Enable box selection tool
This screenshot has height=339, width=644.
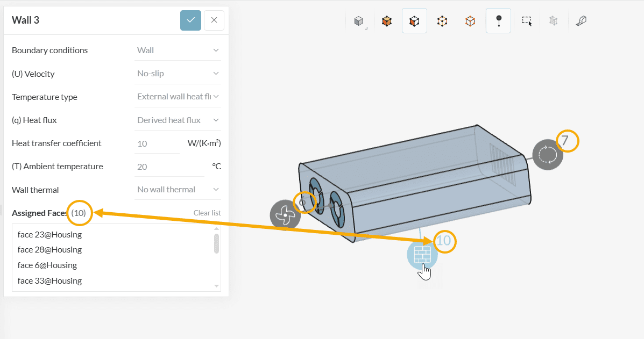coord(527,21)
